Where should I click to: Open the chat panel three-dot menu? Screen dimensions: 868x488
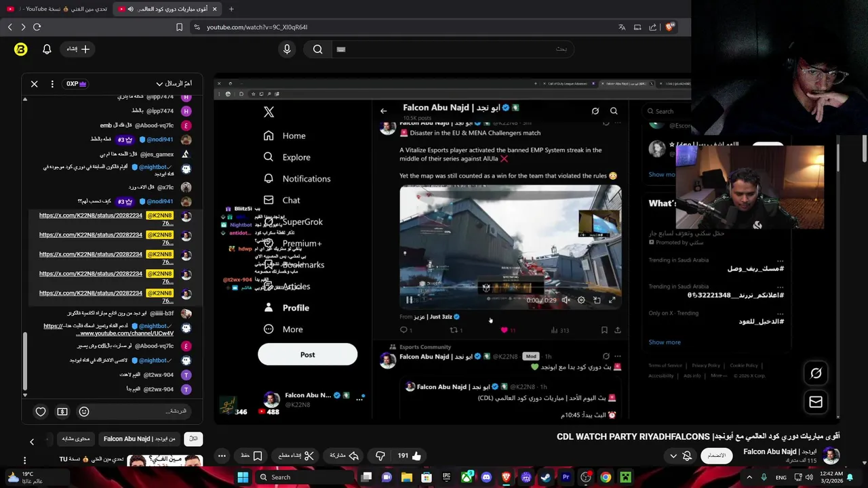(52, 84)
